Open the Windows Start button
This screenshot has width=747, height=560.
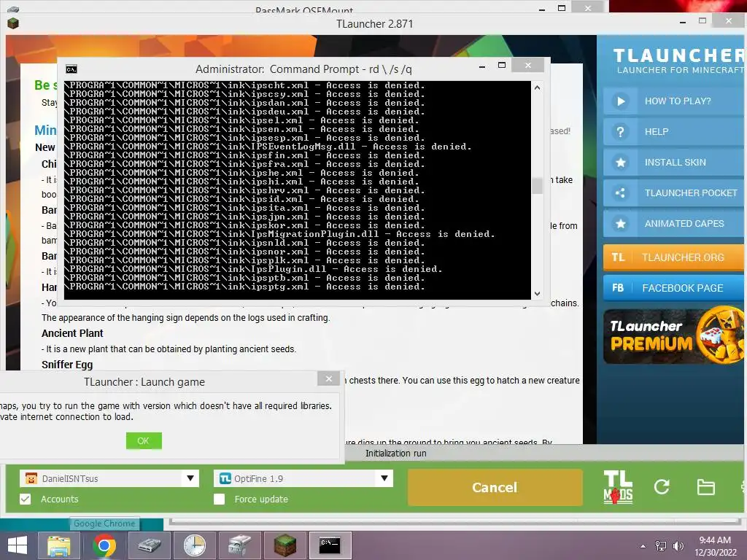pos(18,545)
